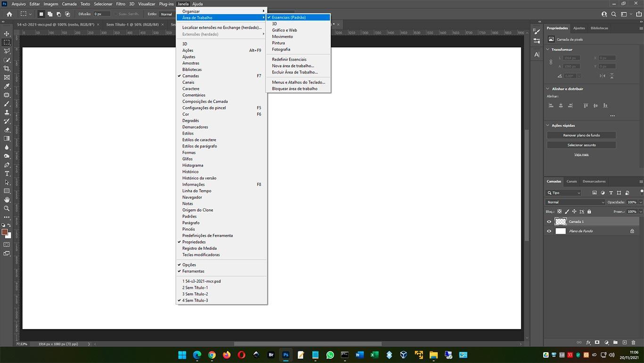
Task: Toggle Quick Mask mode icon
Action: point(7,245)
